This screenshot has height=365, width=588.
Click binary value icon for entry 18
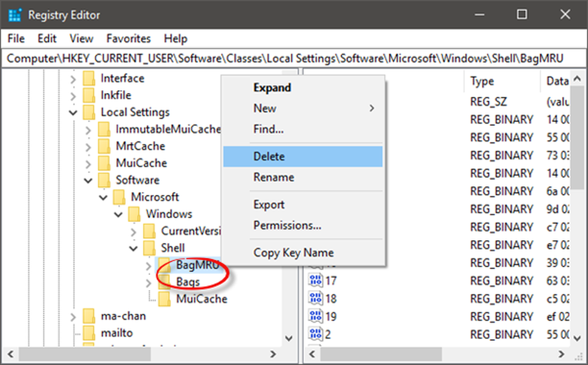(x=315, y=298)
